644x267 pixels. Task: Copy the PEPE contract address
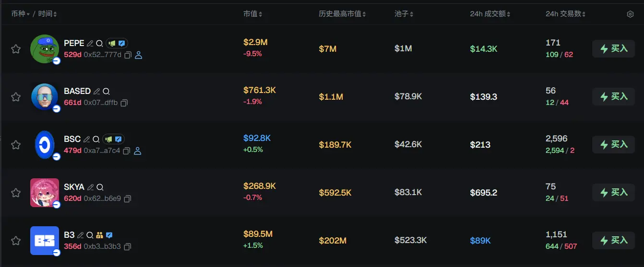coord(128,55)
